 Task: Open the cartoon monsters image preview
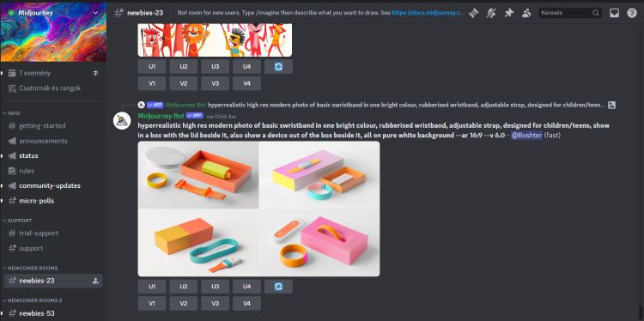pos(215,39)
